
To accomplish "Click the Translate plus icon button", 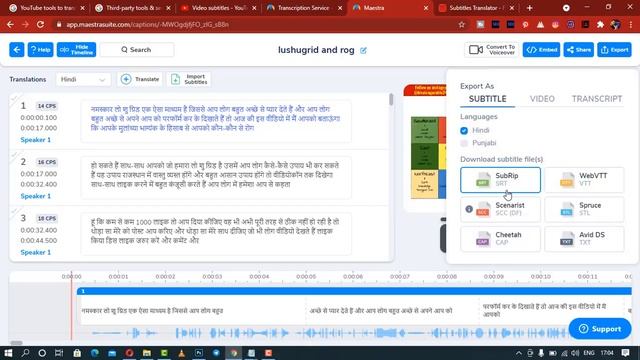I will click(140, 79).
